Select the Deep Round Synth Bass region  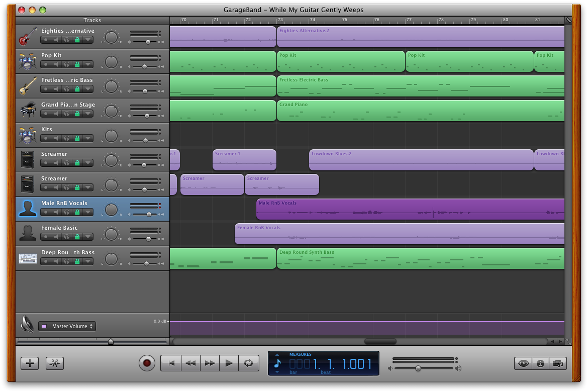(420, 258)
